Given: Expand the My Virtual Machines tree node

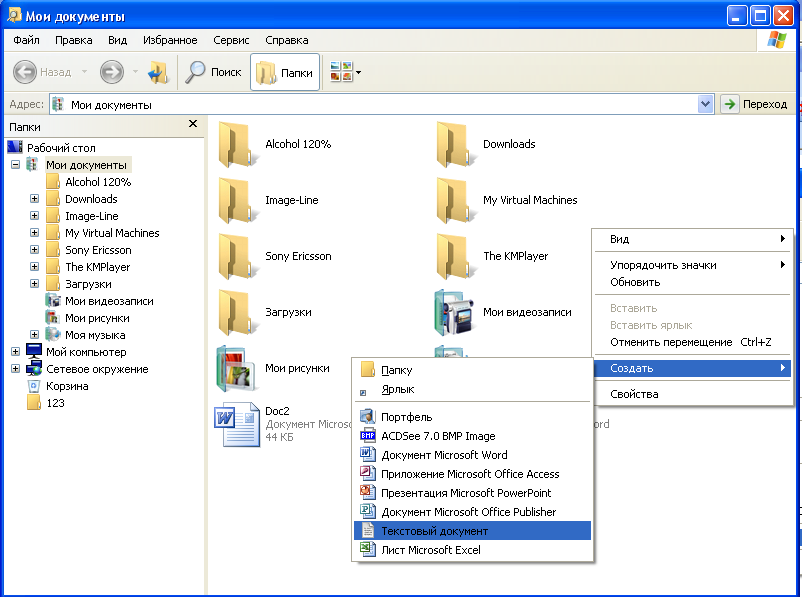Looking at the screenshot, I should coord(34,232).
